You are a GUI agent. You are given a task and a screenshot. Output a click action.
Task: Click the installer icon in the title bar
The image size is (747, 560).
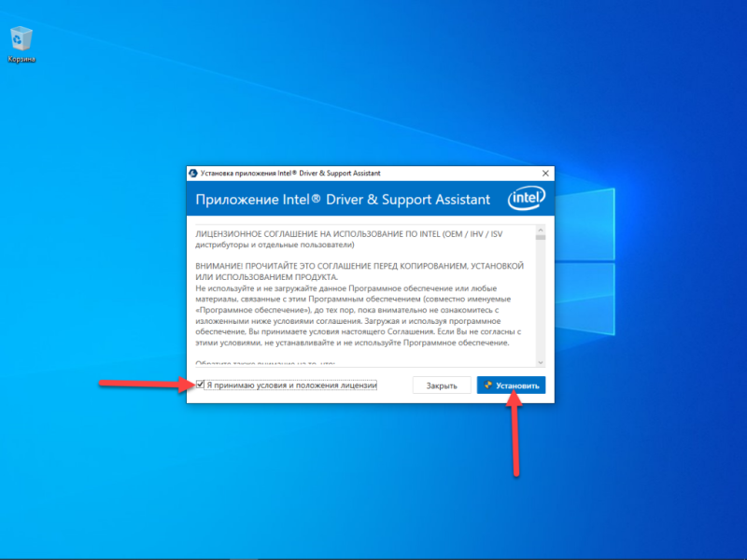pyautogui.click(x=193, y=174)
